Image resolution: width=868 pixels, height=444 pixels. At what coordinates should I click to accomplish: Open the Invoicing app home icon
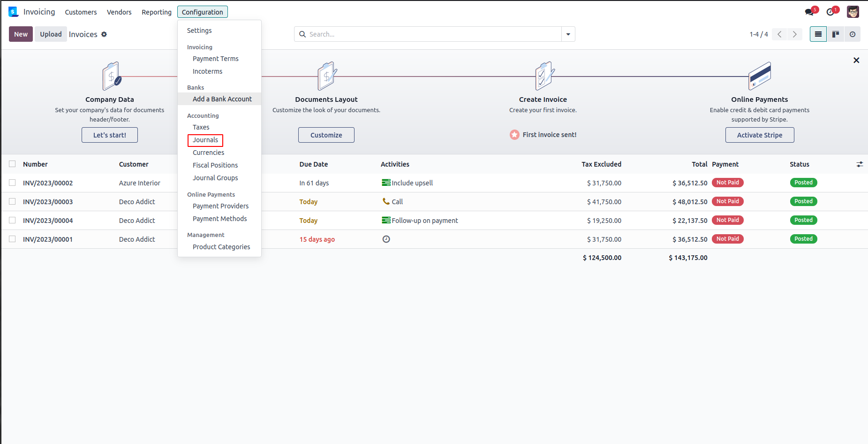pos(13,12)
